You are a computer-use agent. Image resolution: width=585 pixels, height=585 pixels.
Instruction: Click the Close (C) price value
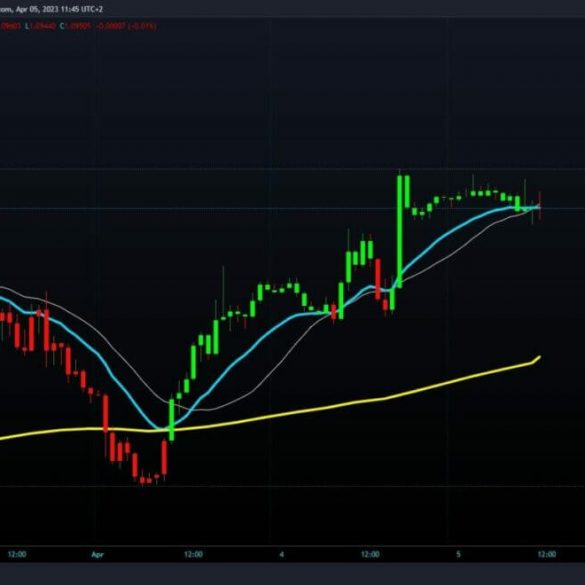tap(78, 26)
